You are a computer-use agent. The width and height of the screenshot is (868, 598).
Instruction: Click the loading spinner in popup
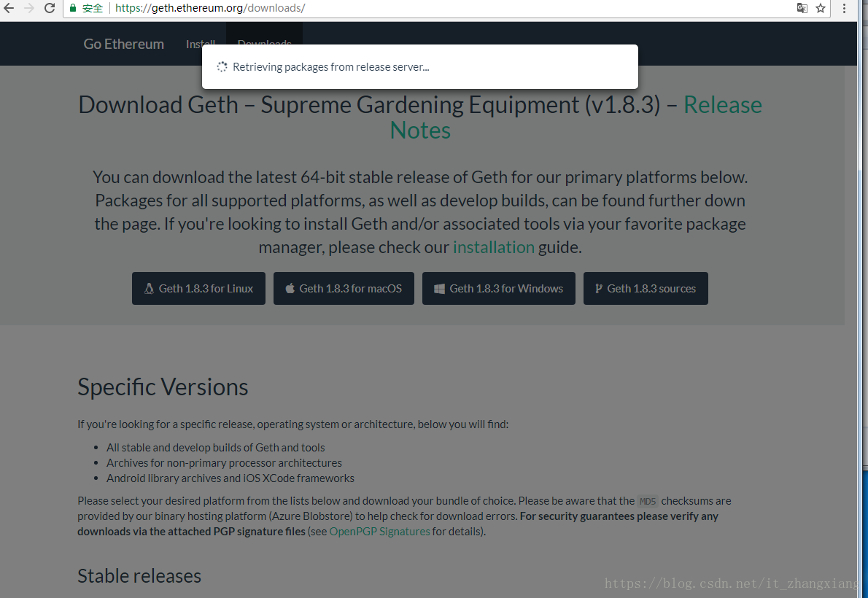tap(222, 67)
